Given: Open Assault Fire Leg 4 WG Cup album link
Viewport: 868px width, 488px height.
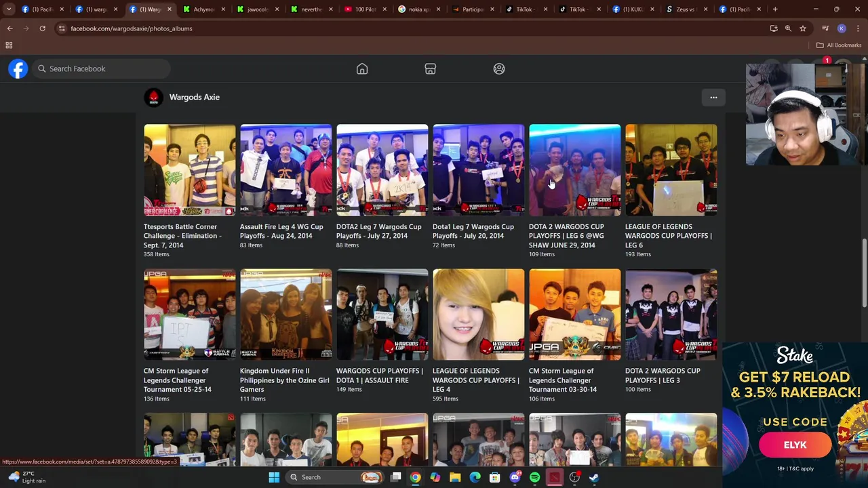Looking at the screenshot, I should point(281,231).
